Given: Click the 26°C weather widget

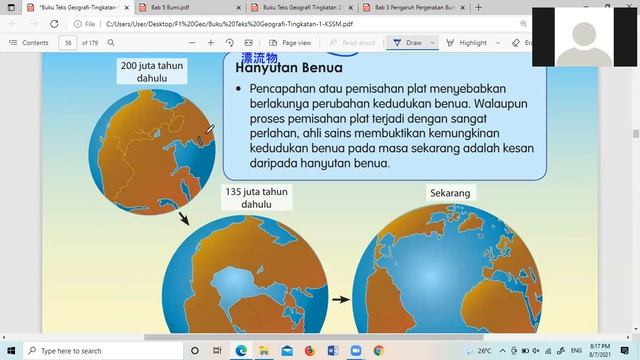Looking at the screenshot, I should 480,351.
